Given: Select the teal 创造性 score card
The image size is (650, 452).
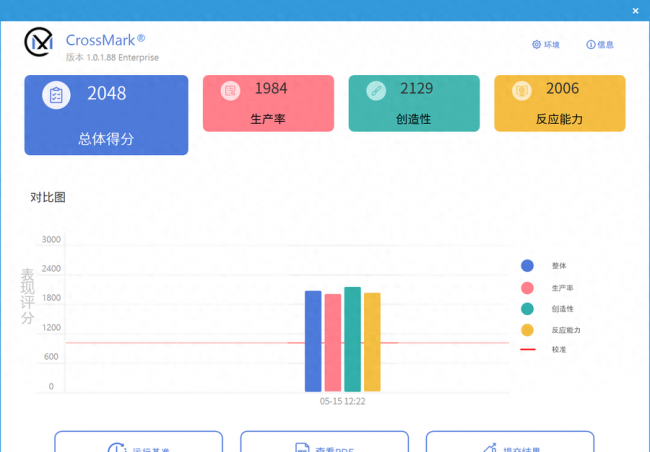Looking at the screenshot, I should tap(414, 103).
